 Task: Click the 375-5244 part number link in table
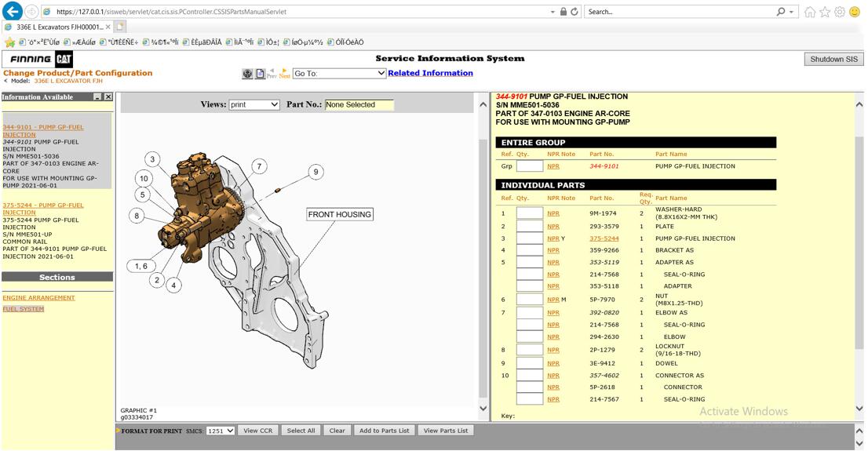coord(604,238)
